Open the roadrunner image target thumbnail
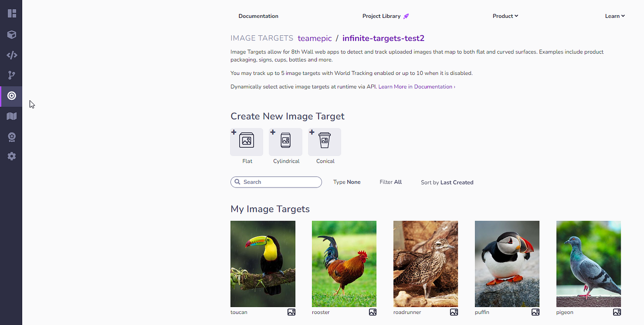The width and height of the screenshot is (644, 325). pos(425,264)
